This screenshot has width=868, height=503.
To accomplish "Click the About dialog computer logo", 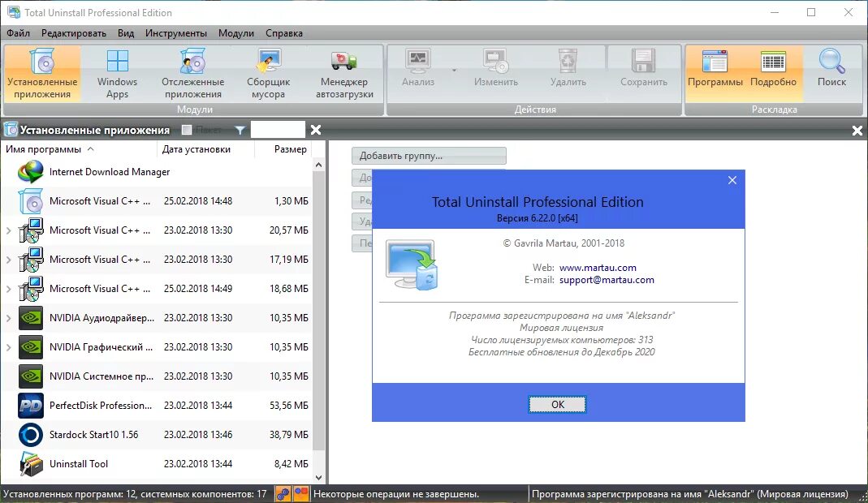I will 412,265.
